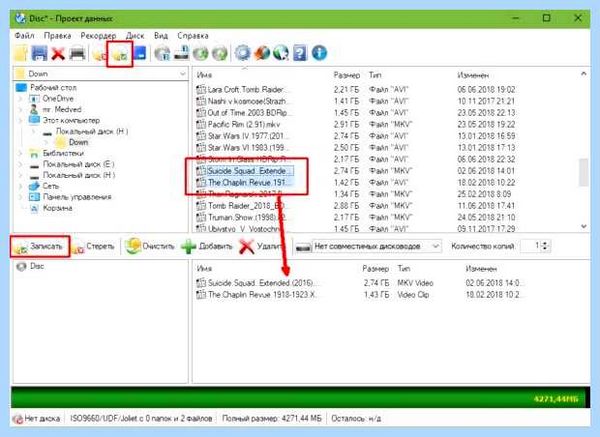Screen dimensions: 600x437
Task: Click the orange globe toolbar icon
Action: click(262, 53)
